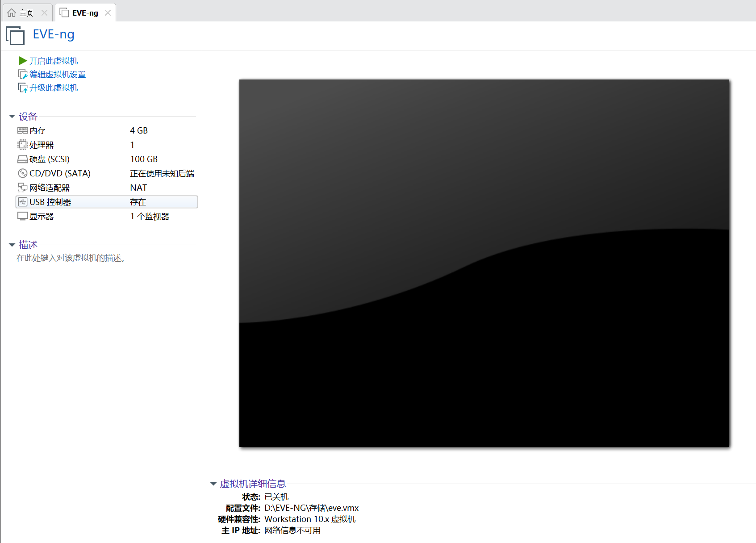
Task: Click the CD/DVD (SATA) drive icon
Action: 22,173
